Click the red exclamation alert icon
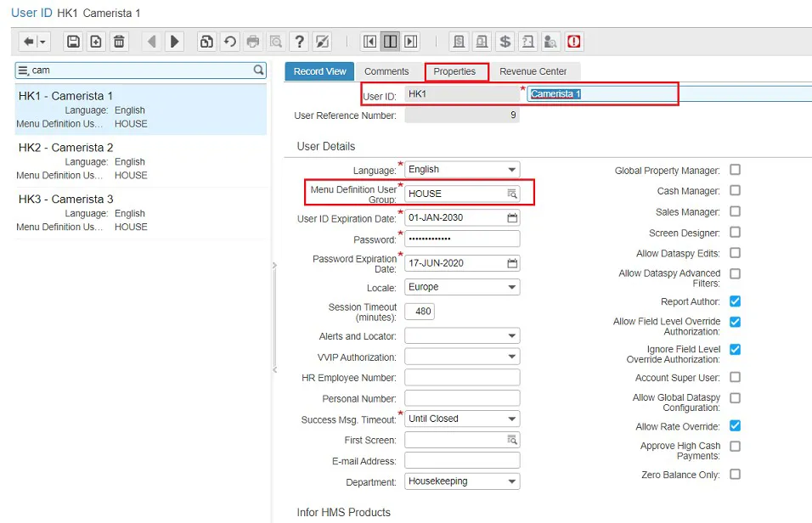 pos(574,42)
